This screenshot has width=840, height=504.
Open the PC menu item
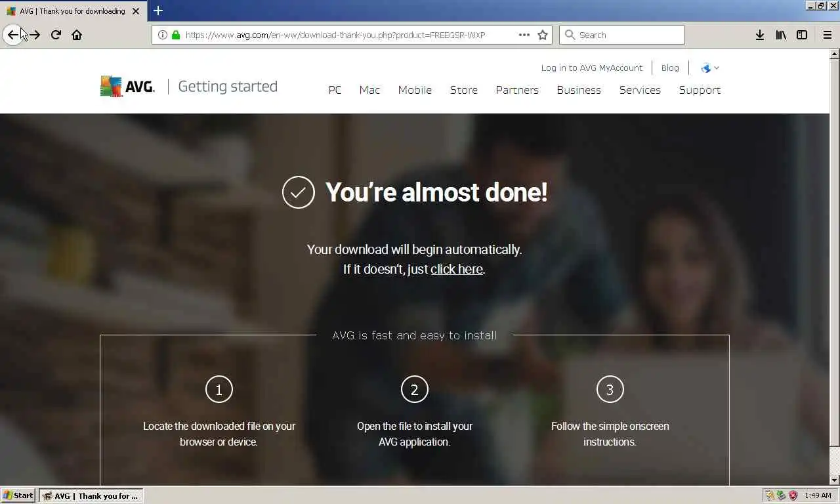tap(335, 90)
